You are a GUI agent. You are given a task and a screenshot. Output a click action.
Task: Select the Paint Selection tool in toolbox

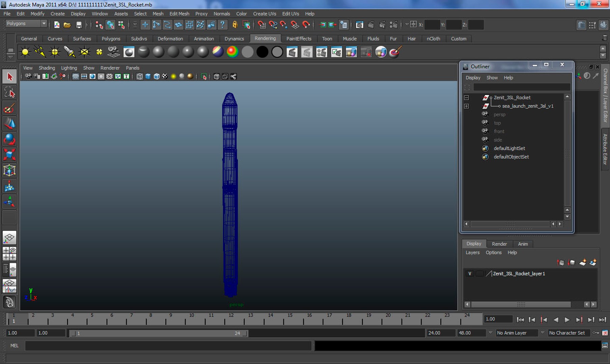(x=9, y=109)
